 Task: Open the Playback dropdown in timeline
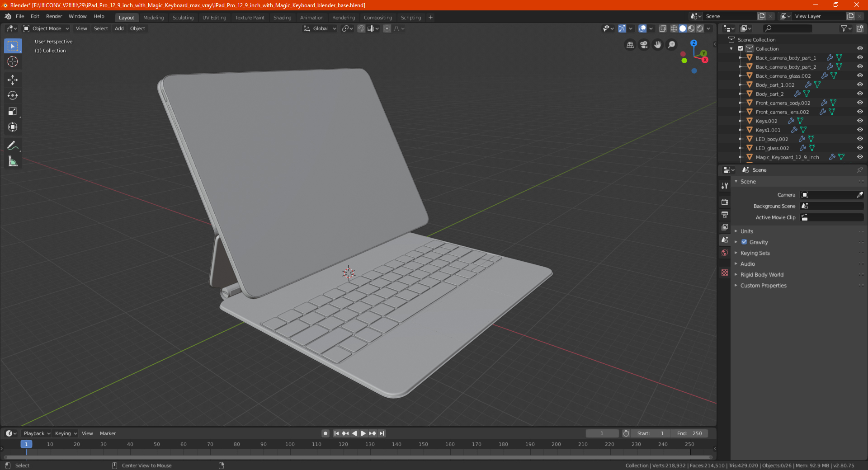[37, 433]
